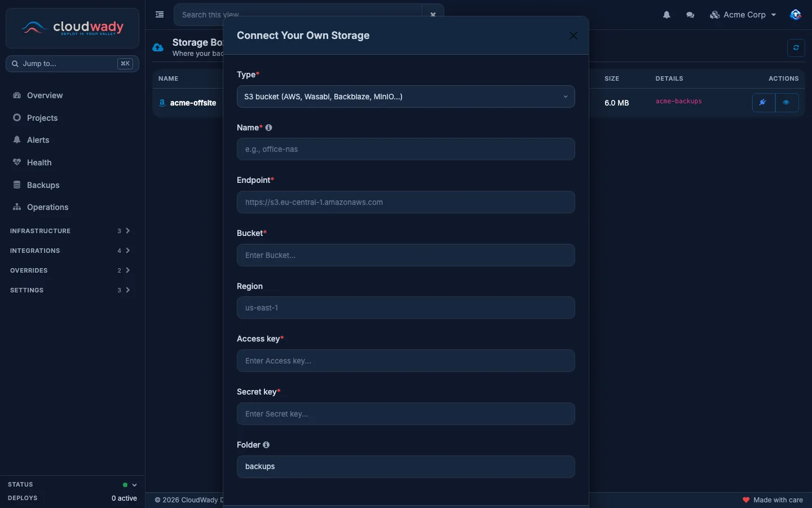Expand the Status panel chevron
The image size is (812, 508).
(134, 485)
